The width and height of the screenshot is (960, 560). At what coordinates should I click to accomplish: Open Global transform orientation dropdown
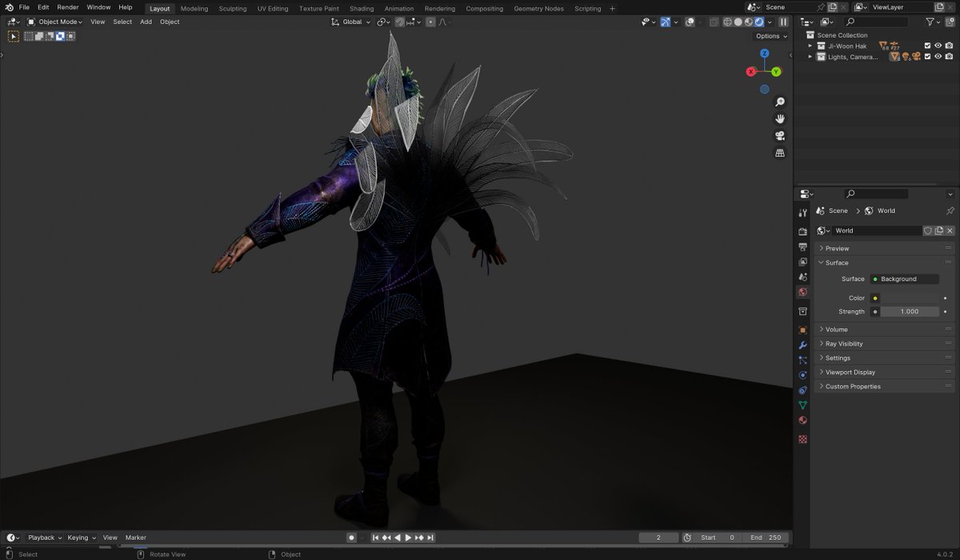coord(351,22)
